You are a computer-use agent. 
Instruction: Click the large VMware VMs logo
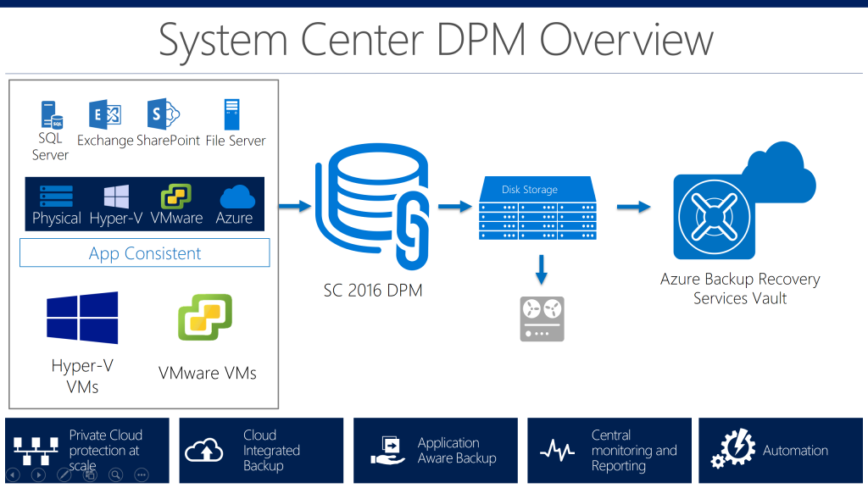coord(205,317)
